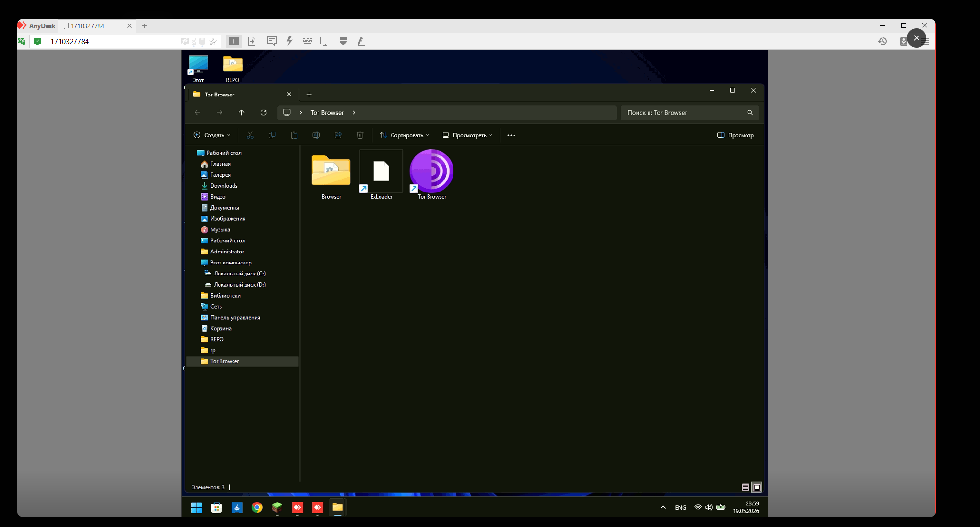
Task: Add a new AnyDesk session tab
Action: point(144,26)
